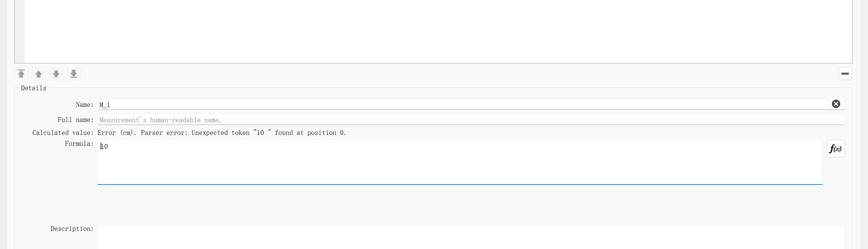Move the measurement up one row
This screenshot has height=249, width=868.
39,74
